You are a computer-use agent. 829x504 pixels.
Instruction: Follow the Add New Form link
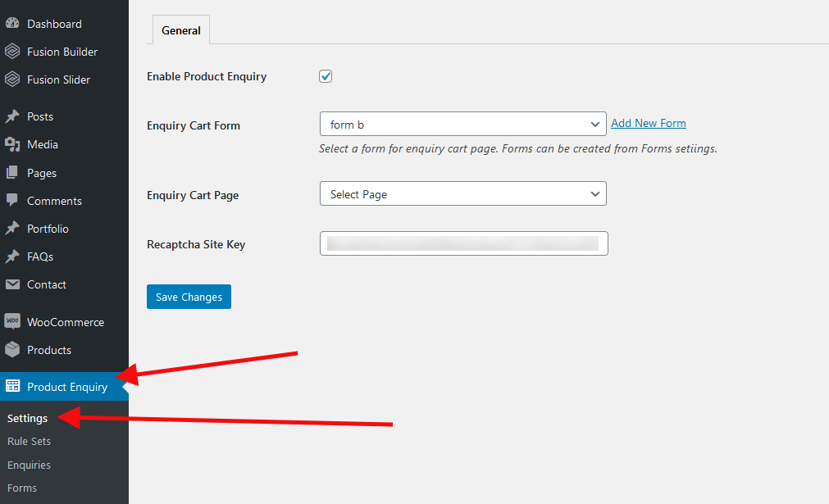pos(649,123)
